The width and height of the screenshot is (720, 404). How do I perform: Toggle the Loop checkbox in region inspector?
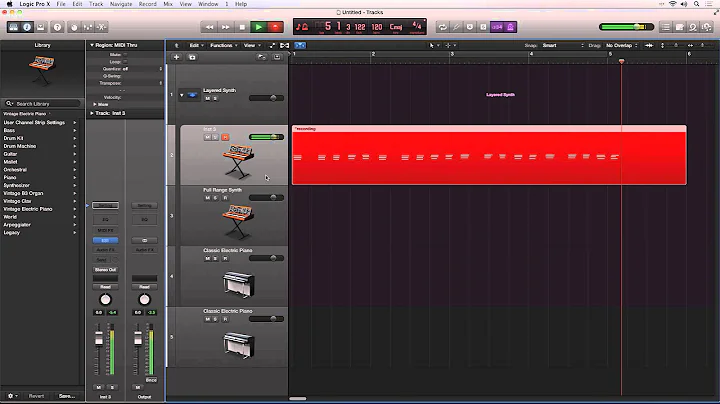[125, 62]
